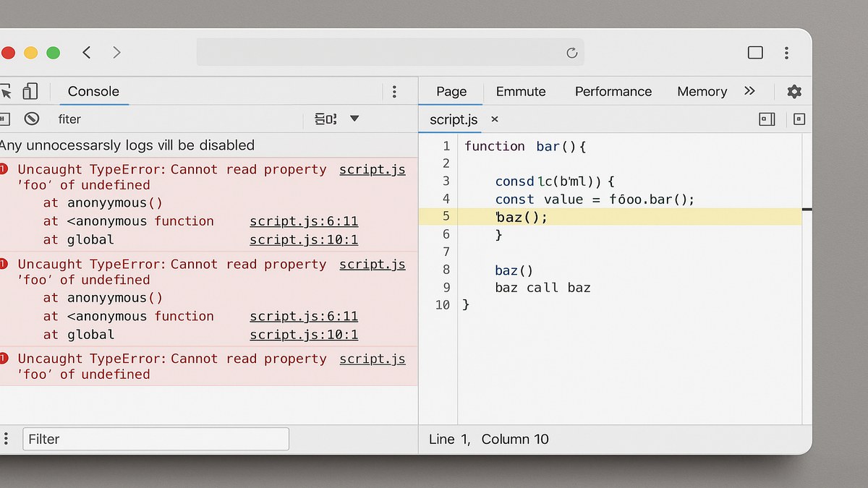
Task: Expand hidden panels with the chevron arrows
Action: click(750, 91)
